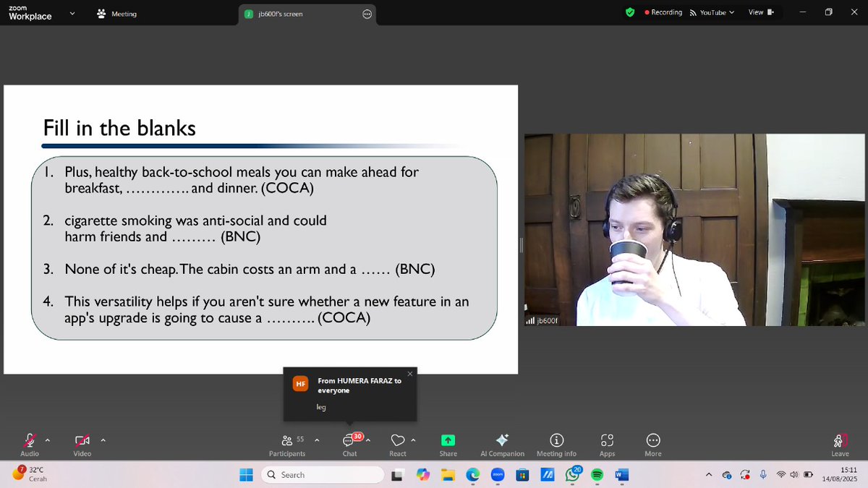Unmute the microphone via Audio icon
Screen dimensions: 868x488
click(30, 440)
